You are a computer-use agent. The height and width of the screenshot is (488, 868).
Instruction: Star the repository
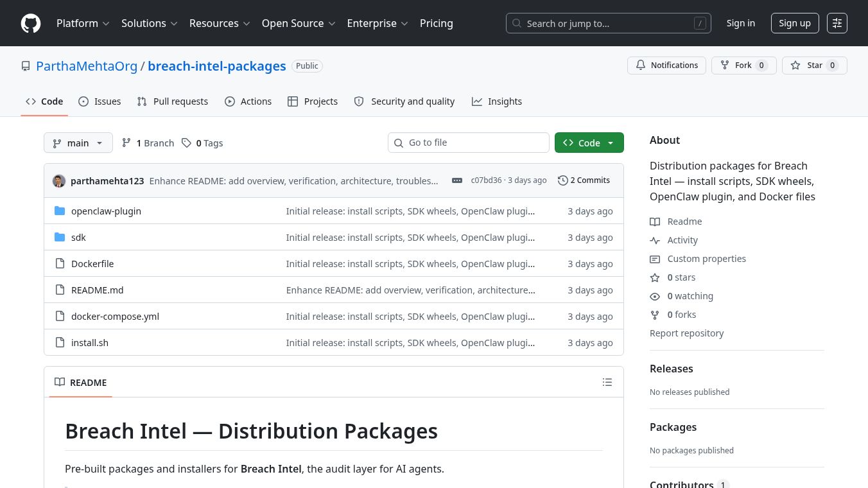[x=814, y=65]
